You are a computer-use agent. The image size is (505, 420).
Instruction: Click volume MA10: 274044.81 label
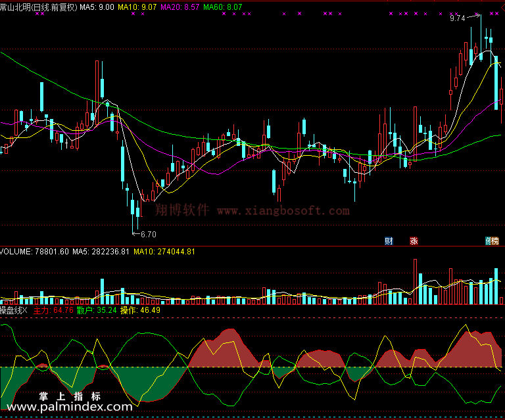click(x=164, y=252)
